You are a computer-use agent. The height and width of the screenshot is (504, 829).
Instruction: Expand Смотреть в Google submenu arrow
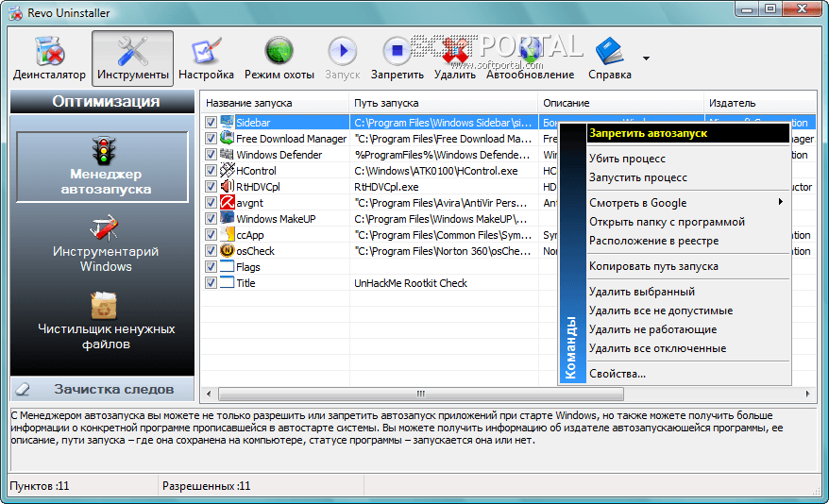coord(780,202)
